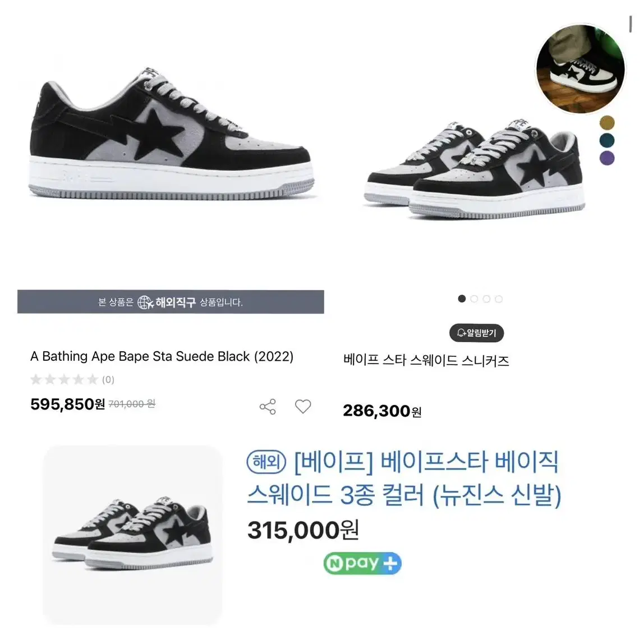Open A Bathing Ape Bape Sta Suede Black title
The width and height of the screenshot is (644, 644).
pos(162,357)
